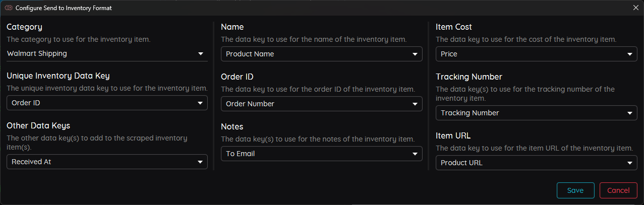
Task: Click the arrow on the Category dropdown
Action: click(x=201, y=53)
